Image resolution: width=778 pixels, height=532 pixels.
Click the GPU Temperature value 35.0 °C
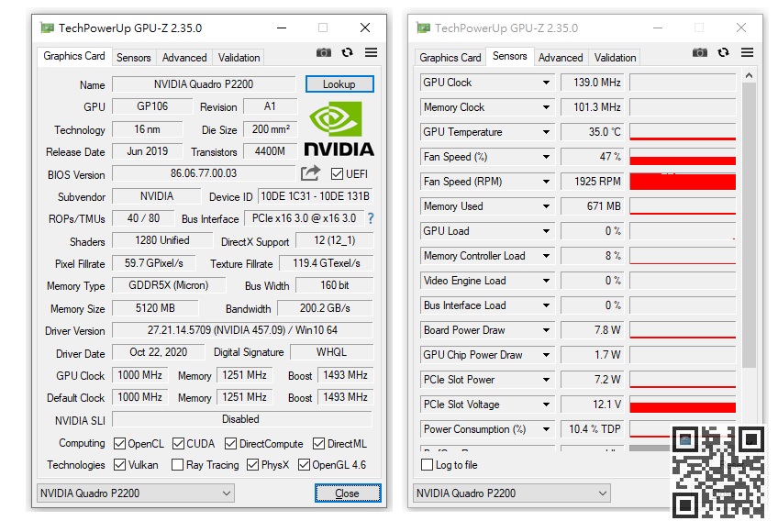click(593, 132)
